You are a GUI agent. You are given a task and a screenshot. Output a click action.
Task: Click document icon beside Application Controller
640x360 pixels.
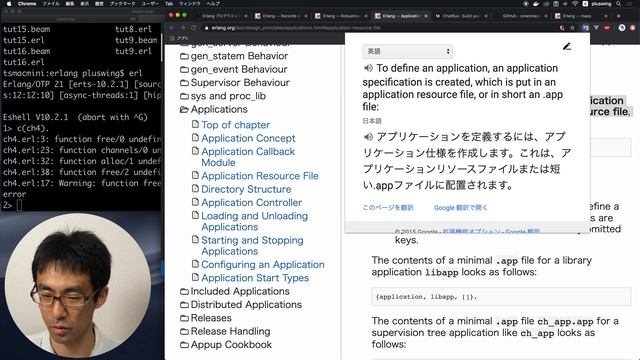point(195,202)
